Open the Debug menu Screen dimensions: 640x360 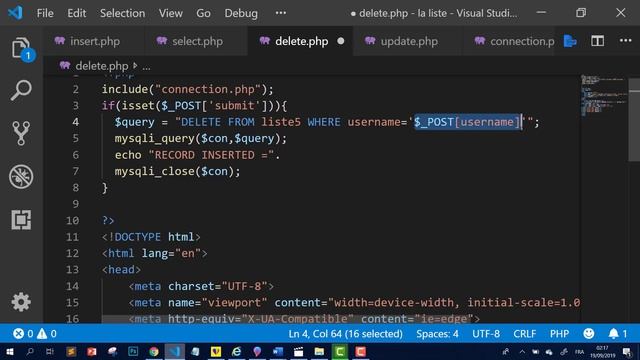[241, 13]
